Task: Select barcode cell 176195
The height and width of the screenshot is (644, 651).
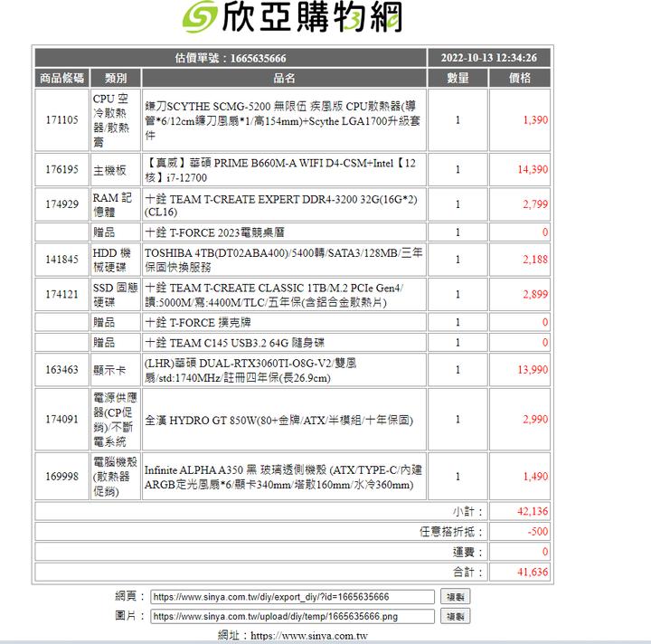Action: coord(61,169)
